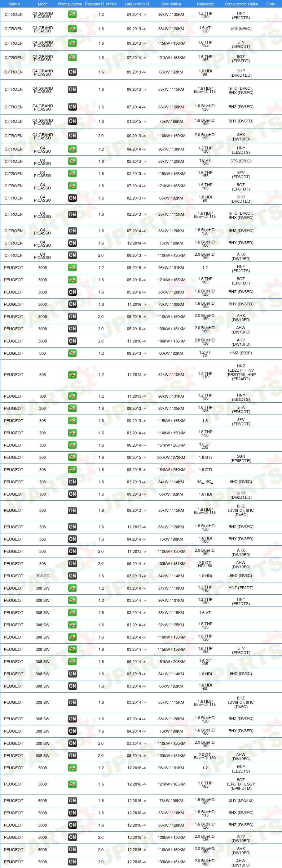Viewport: 282px width, 868px height.
Task: Click PB fuel icon for C4 Picasso 1.2 THP 130
Action: pos(72,149)
